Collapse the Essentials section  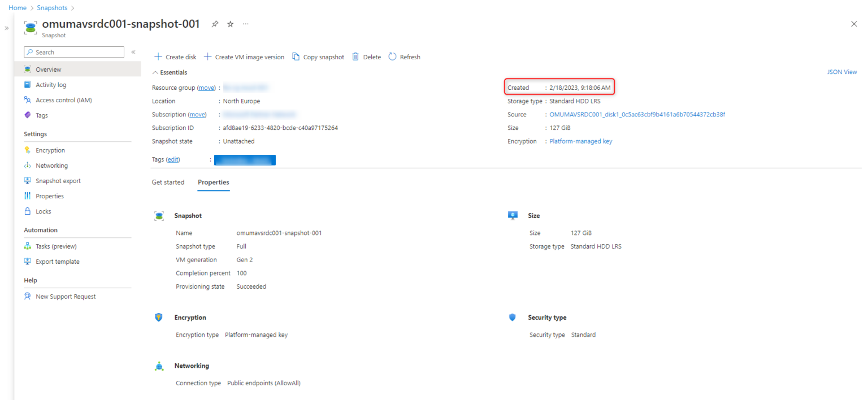(x=170, y=72)
